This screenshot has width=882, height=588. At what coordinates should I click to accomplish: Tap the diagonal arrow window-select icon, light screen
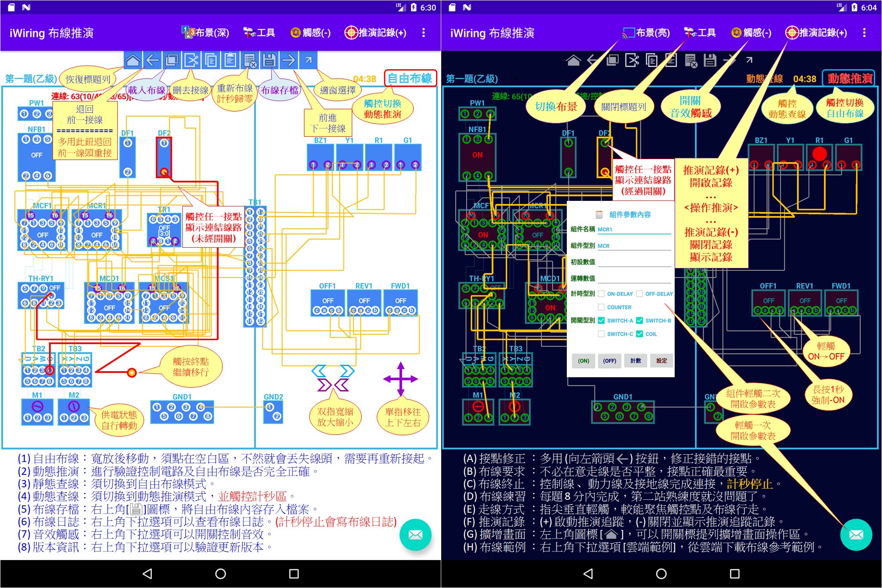point(308,60)
